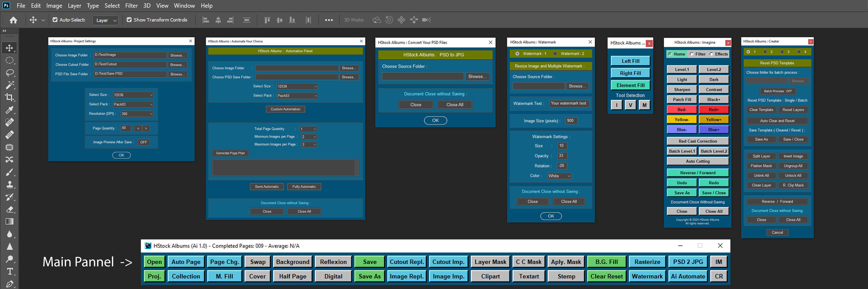The height and width of the screenshot is (289, 868).
Task: Toggle the Auto-Select checkbox
Action: tap(55, 20)
